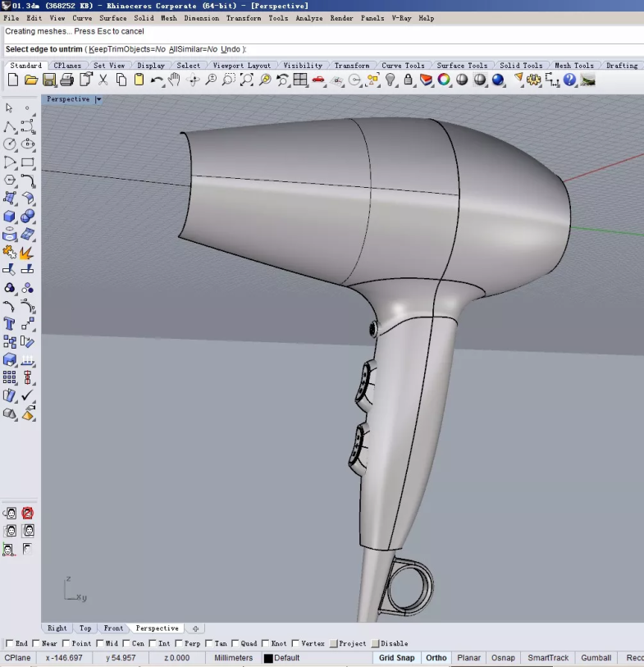This screenshot has width=644, height=667.
Task: Open the Surface menu
Action: point(113,18)
